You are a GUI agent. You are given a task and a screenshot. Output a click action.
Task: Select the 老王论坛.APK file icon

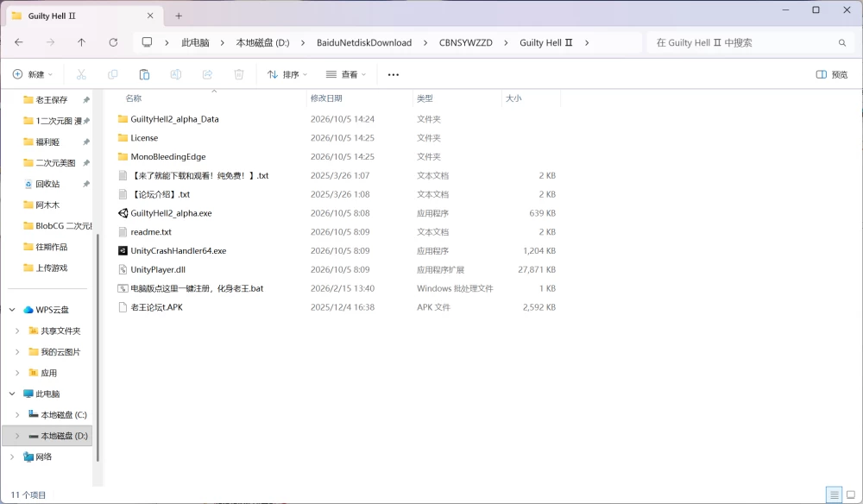(123, 307)
